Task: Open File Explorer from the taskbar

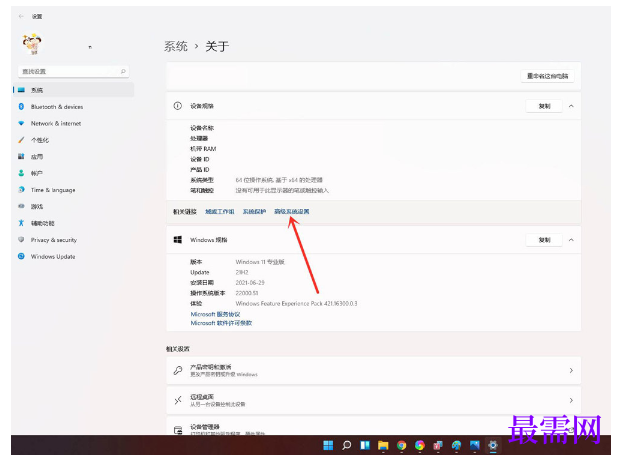Action: pos(383,446)
